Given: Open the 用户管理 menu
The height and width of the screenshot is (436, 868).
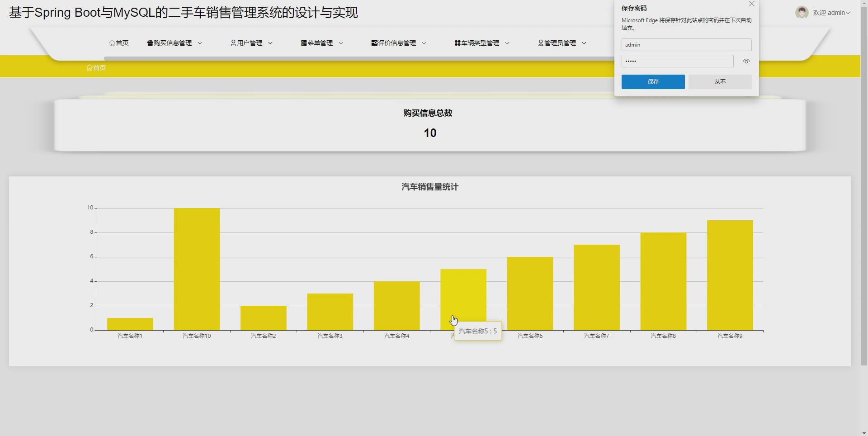Looking at the screenshot, I should 252,43.
